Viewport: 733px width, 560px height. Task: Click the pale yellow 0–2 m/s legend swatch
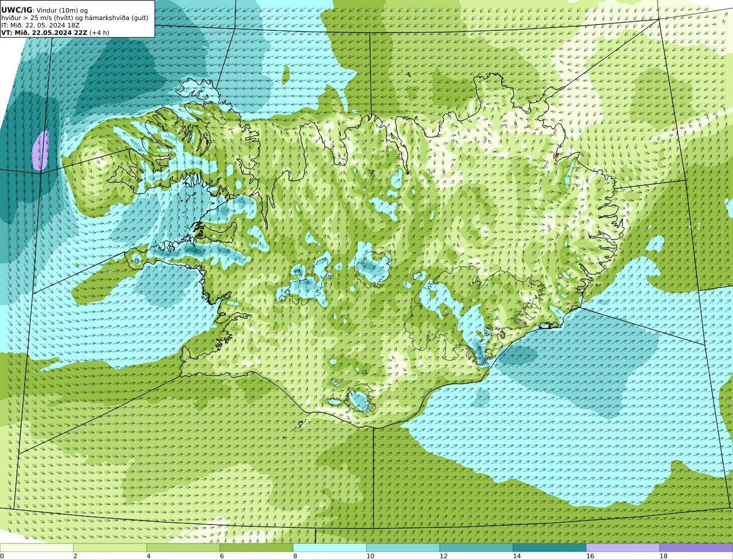click(x=37, y=547)
